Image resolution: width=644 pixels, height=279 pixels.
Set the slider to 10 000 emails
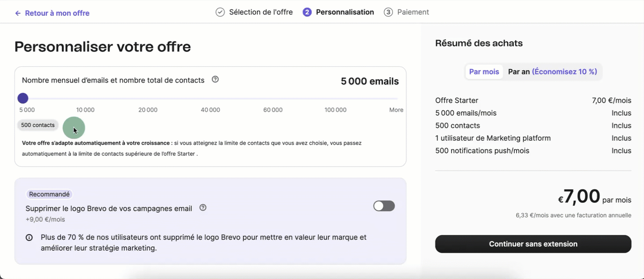click(85, 110)
